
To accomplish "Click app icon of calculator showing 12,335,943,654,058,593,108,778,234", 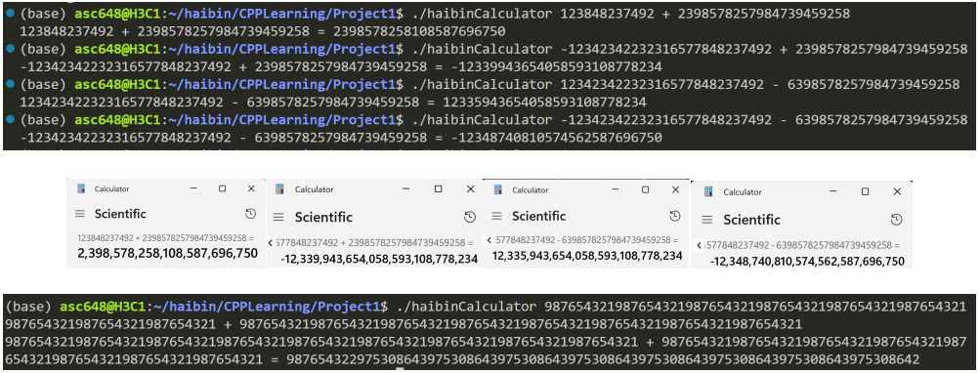I will click(x=498, y=190).
